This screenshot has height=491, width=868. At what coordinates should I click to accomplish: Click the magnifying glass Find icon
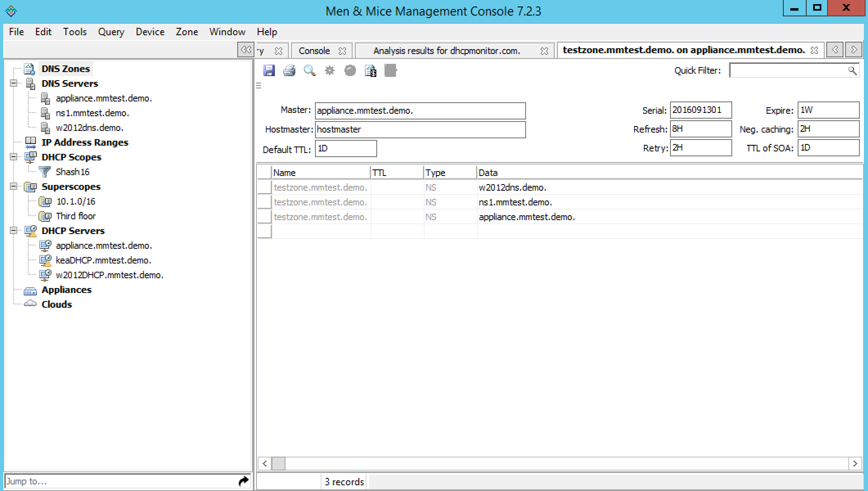[x=309, y=71]
